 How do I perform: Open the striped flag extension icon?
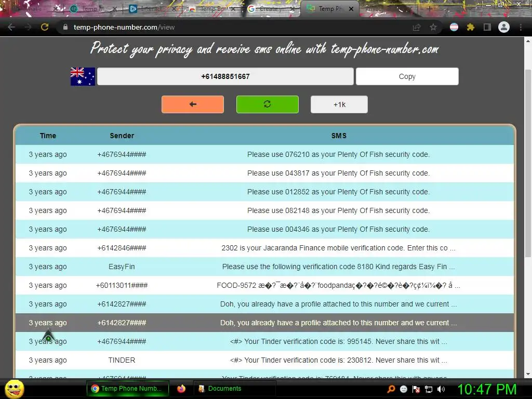[454, 27]
